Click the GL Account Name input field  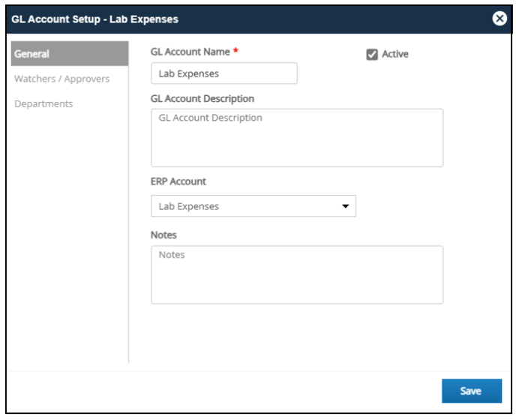coord(224,73)
